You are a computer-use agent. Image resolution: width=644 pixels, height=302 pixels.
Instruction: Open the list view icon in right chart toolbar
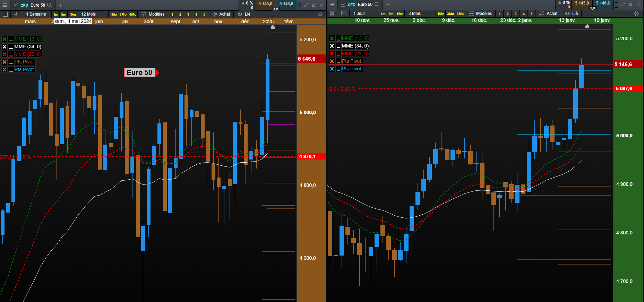click(x=333, y=14)
